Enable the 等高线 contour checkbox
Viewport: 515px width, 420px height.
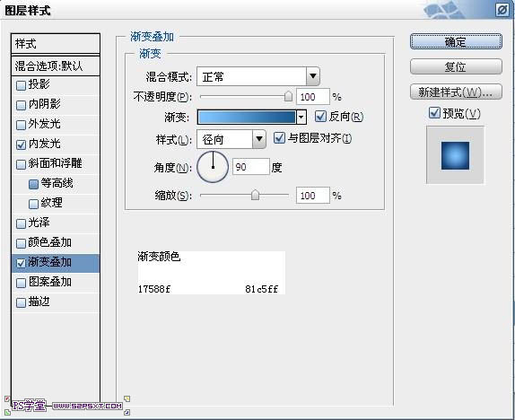point(33,184)
